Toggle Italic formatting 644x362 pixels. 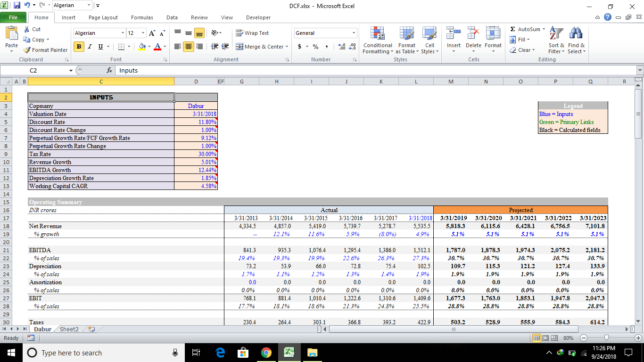90,47
